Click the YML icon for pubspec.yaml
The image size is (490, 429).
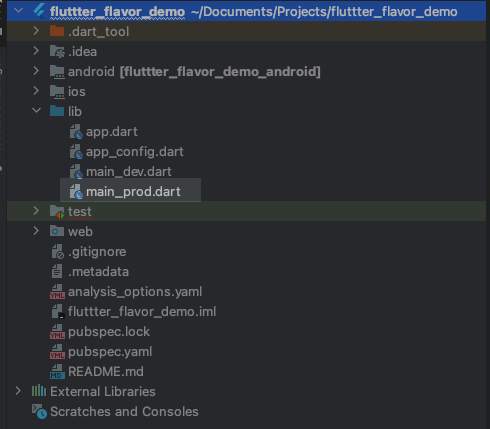click(57, 352)
